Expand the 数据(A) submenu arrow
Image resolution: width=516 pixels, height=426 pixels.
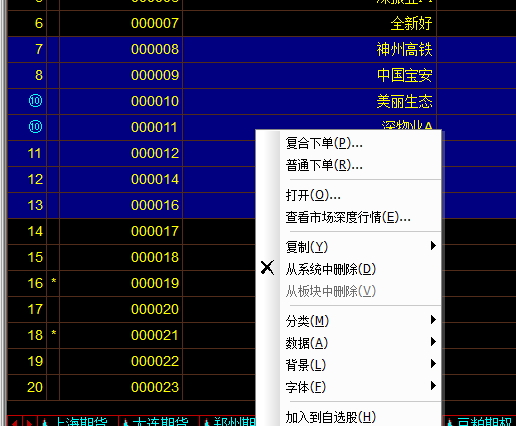(433, 342)
